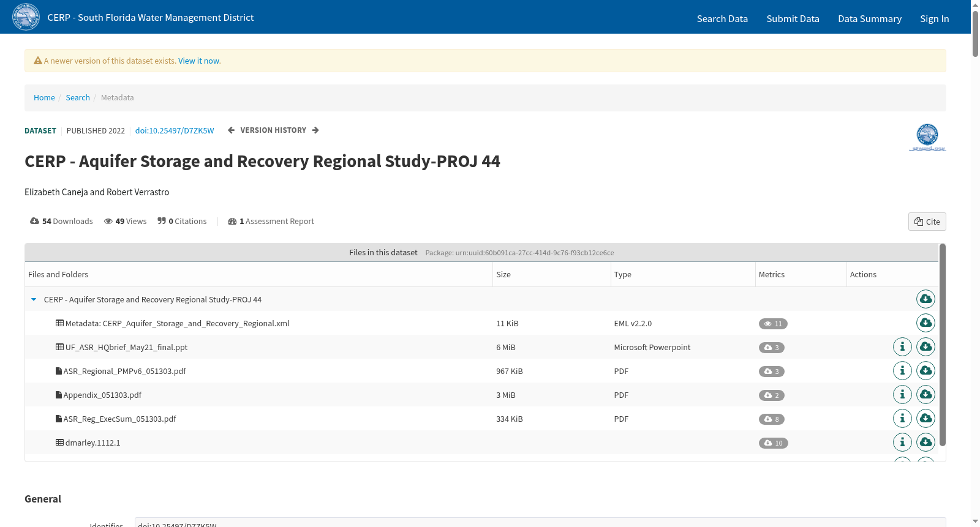
Task: Select Appendix_051303.pdf file name
Action: point(102,395)
